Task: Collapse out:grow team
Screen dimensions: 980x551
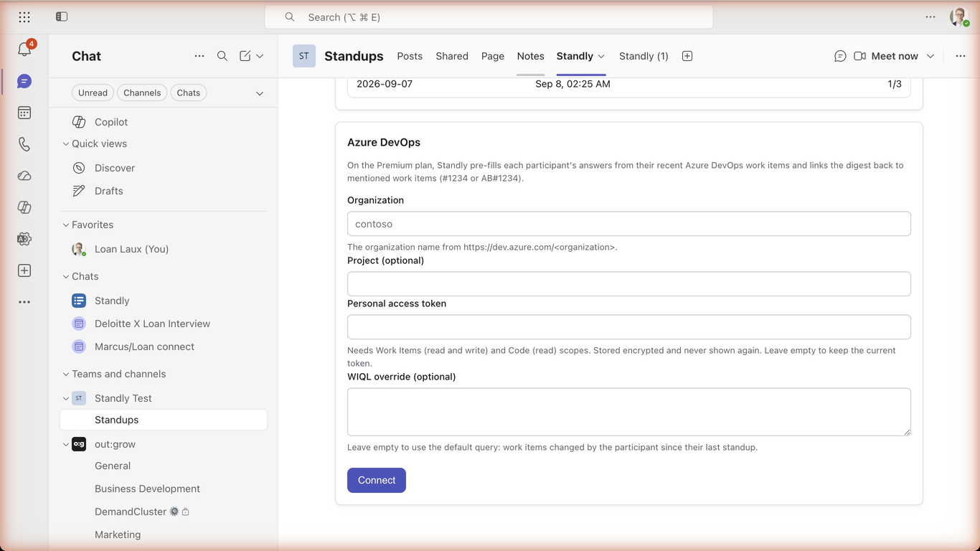Action: (x=66, y=444)
